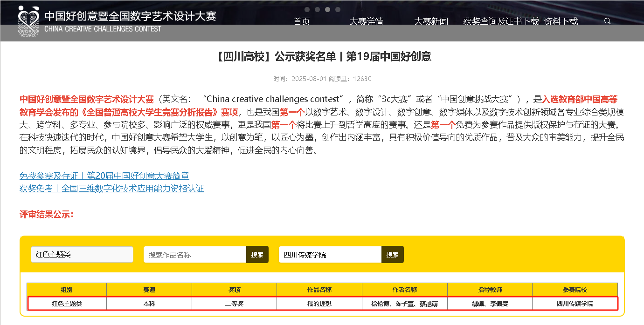The height and width of the screenshot is (325, 644).
Task: Open the 第20届中国好创意大赛简章 link
Action: (104, 176)
